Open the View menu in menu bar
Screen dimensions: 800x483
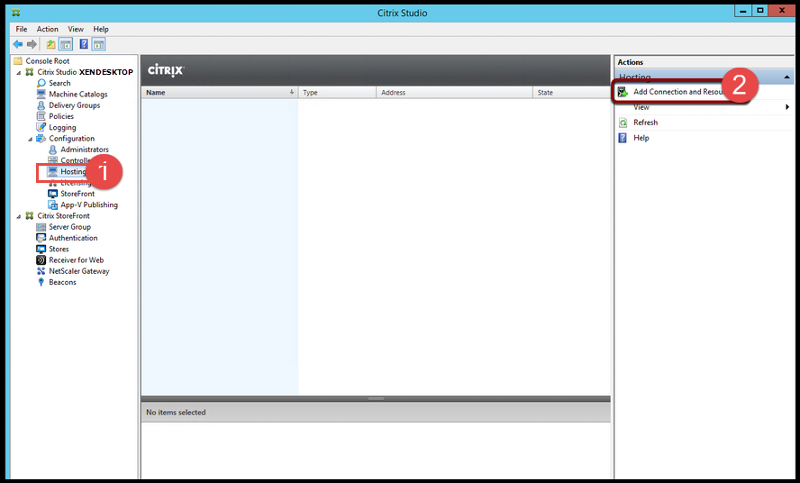[x=76, y=29]
